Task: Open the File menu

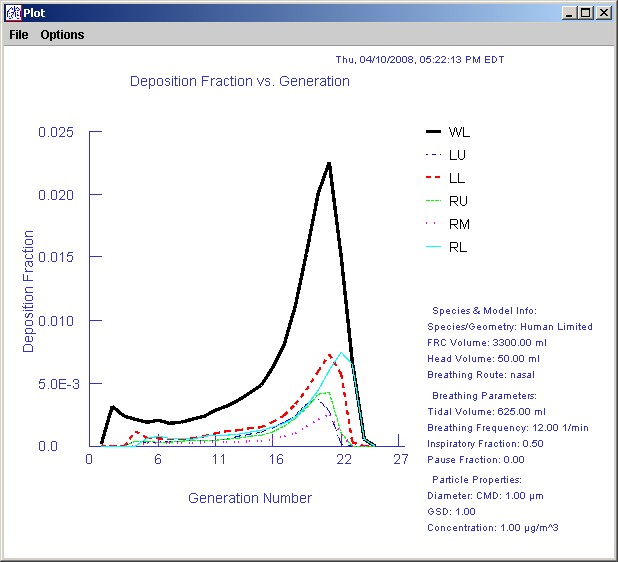Action: 19,34
